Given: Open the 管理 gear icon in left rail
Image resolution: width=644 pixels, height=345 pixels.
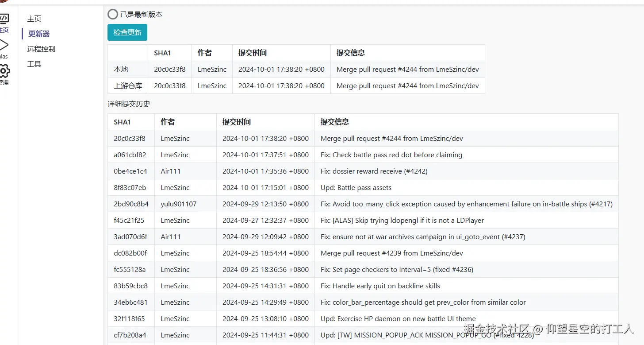Looking at the screenshot, I should (4, 71).
